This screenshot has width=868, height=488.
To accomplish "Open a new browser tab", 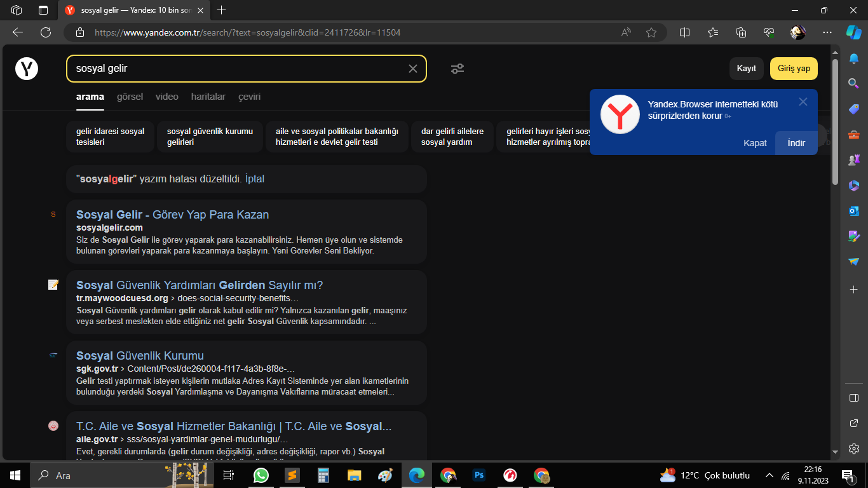I will pyautogui.click(x=221, y=10).
